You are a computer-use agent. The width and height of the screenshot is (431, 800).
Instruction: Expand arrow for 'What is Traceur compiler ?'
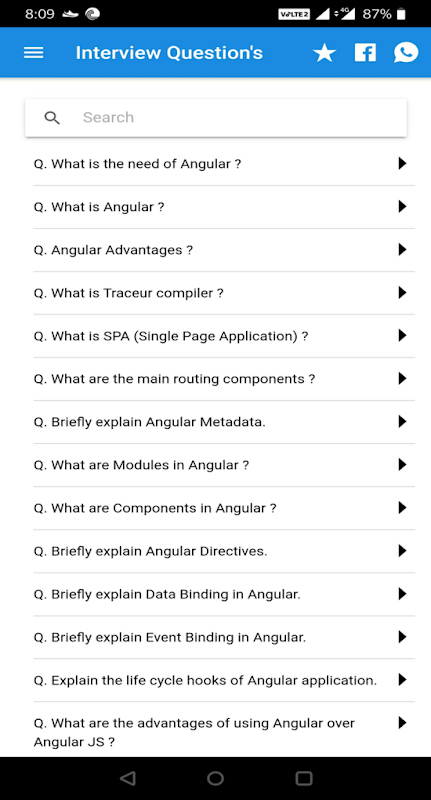point(402,292)
